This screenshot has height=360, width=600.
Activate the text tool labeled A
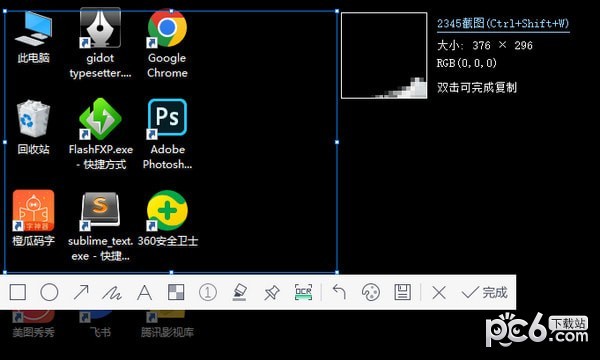(x=144, y=293)
